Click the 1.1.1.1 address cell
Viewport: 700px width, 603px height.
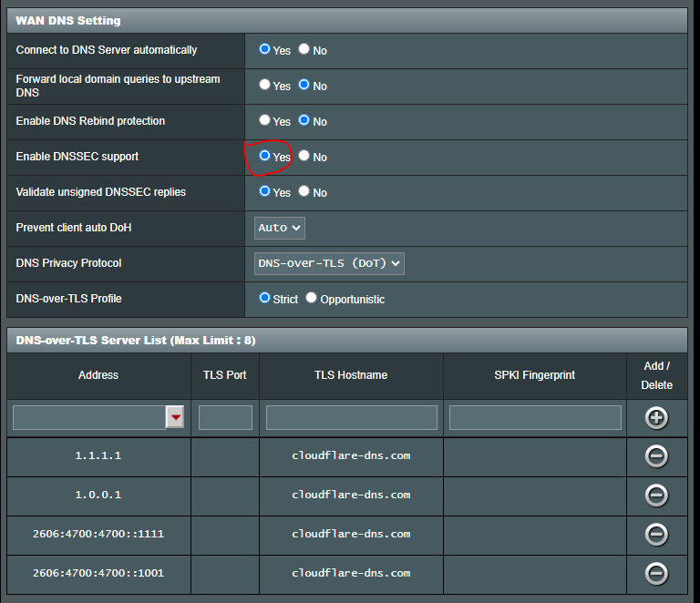coord(98,455)
